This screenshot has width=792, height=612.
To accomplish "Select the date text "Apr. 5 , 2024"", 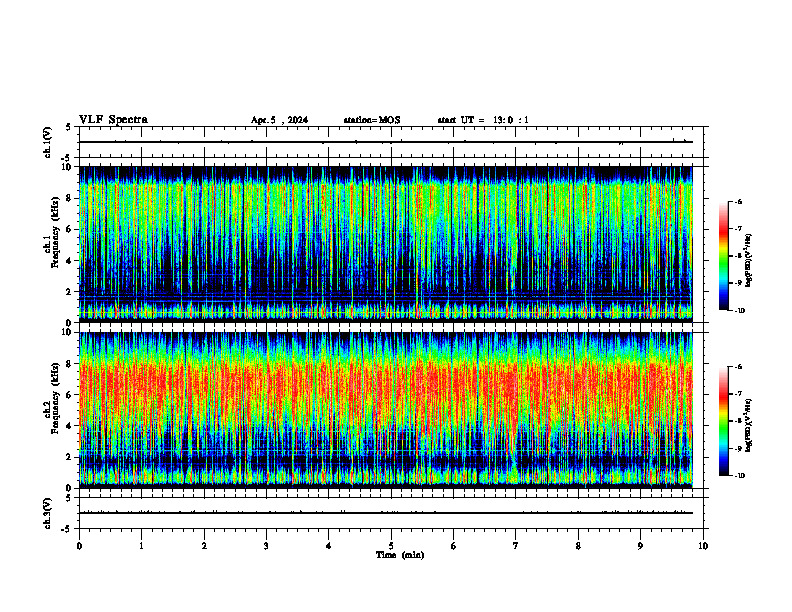I will (x=279, y=120).
